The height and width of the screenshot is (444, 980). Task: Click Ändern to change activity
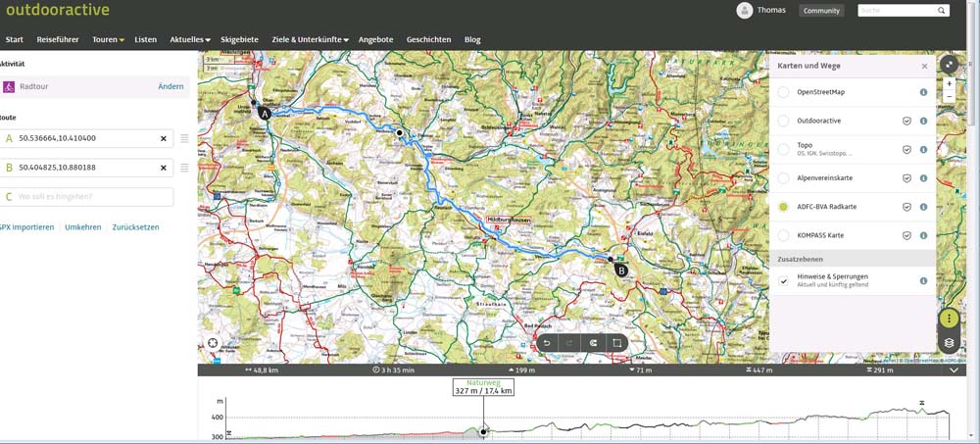(171, 86)
